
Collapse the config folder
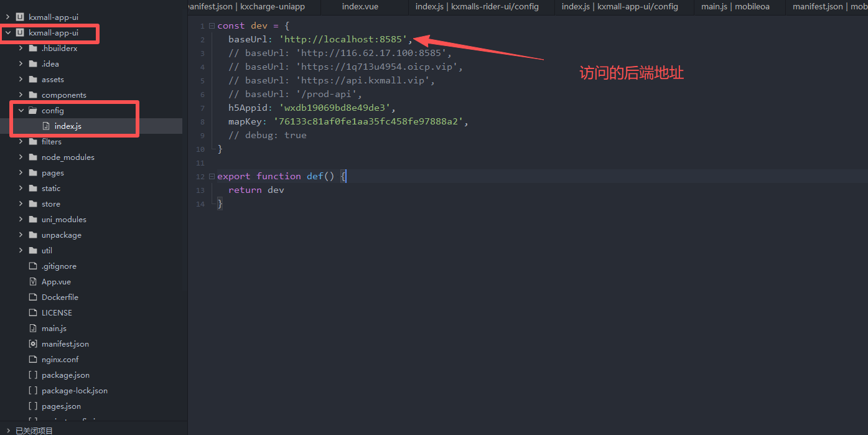pos(21,111)
